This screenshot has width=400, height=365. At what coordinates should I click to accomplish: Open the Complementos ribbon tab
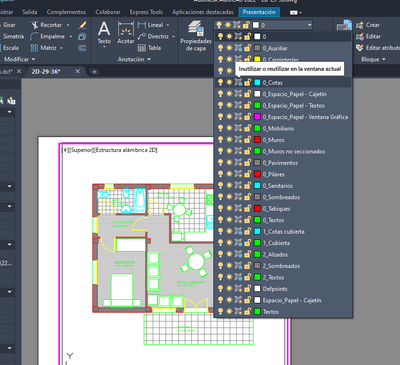(x=66, y=12)
